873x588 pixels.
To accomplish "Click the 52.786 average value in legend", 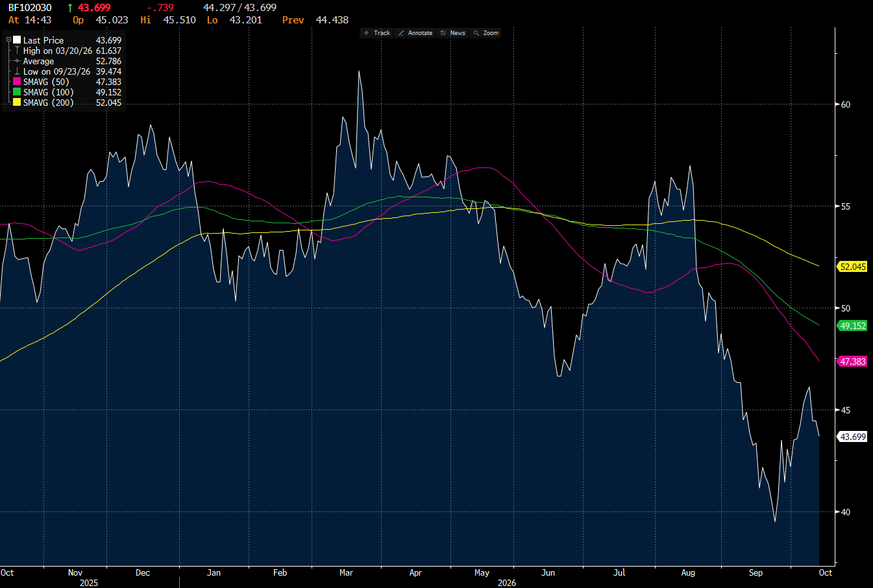I will pyautogui.click(x=108, y=61).
